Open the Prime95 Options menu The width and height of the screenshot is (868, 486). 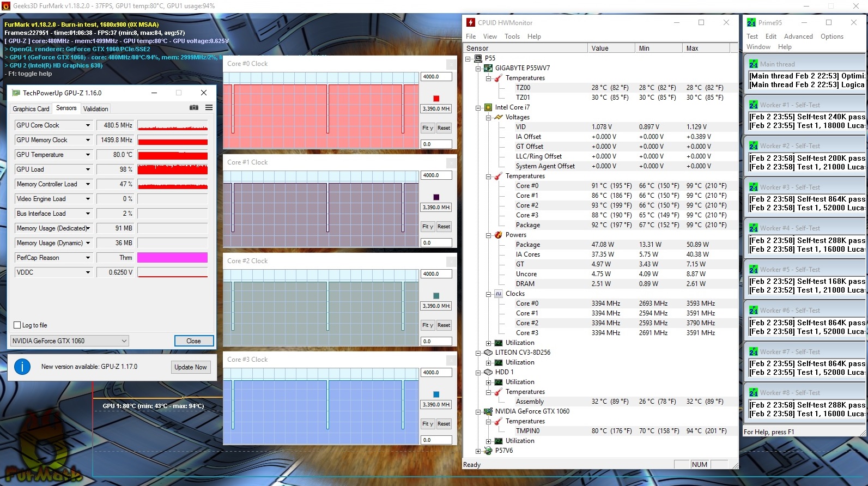832,37
